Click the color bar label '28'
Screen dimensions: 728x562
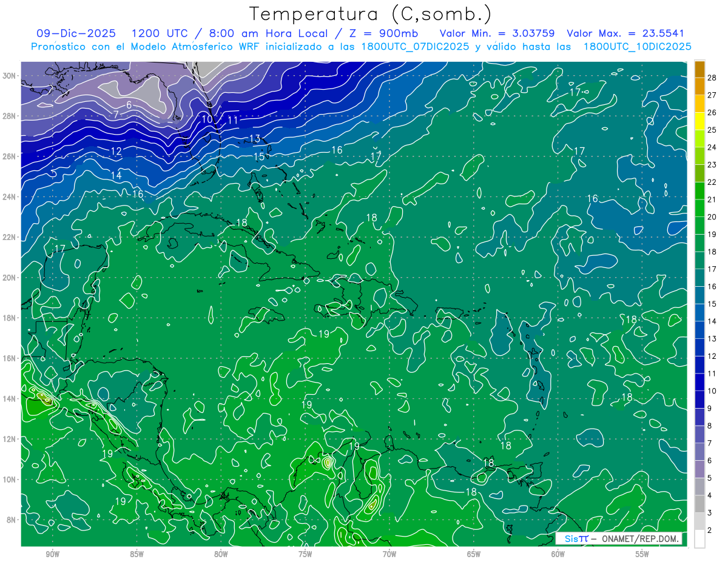pyautogui.click(x=712, y=78)
